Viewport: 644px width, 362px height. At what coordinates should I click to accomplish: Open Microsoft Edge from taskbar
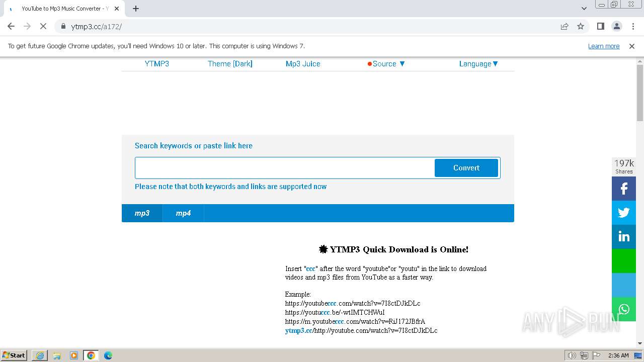tap(108, 355)
